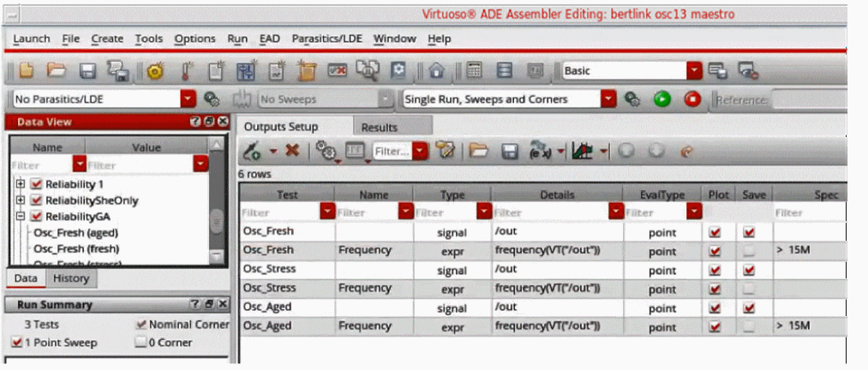868x370 pixels.
Task: Click the magnifier debug icon in top toolbar
Action: [367, 70]
